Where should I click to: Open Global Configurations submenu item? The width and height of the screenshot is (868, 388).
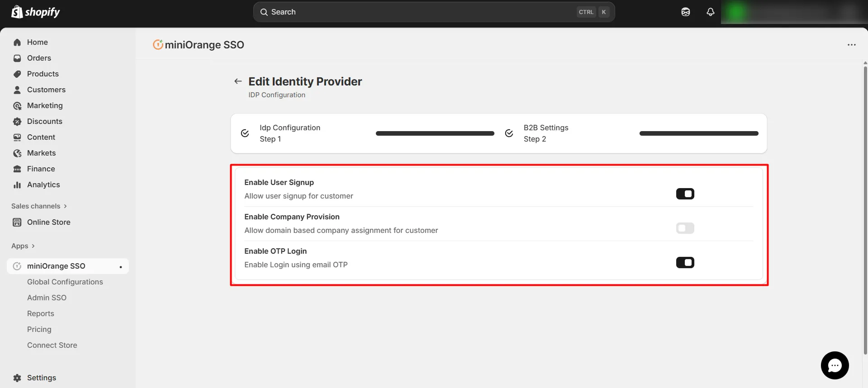[65, 282]
